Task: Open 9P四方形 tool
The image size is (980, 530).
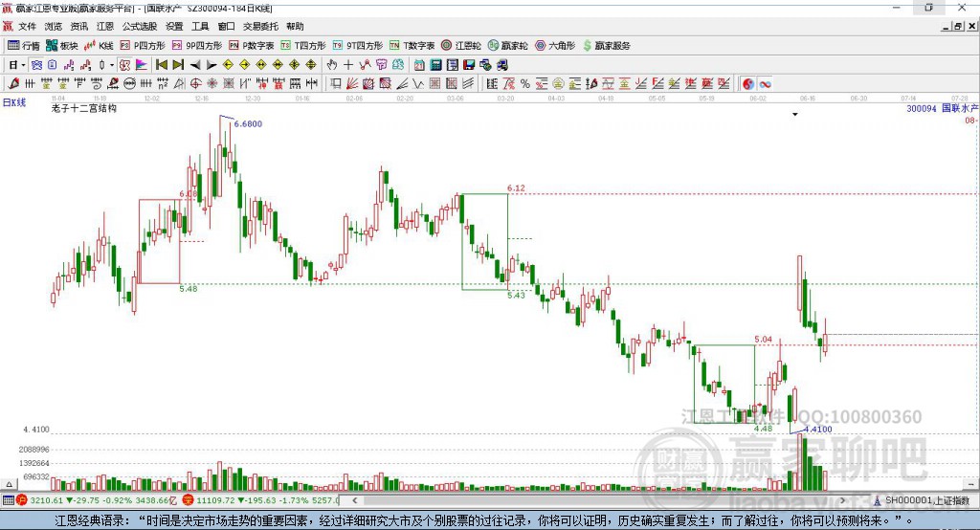Action: tap(197, 46)
